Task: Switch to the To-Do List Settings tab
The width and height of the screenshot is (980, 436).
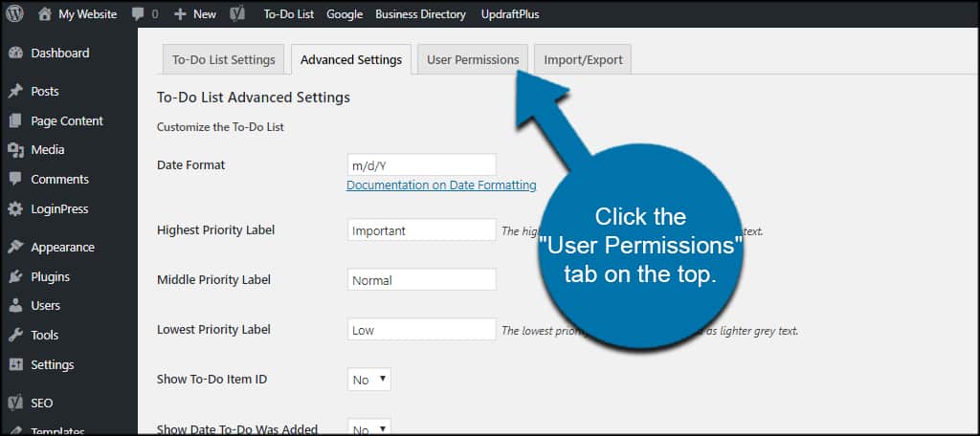Action: pyautogui.click(x=224, y=59)
